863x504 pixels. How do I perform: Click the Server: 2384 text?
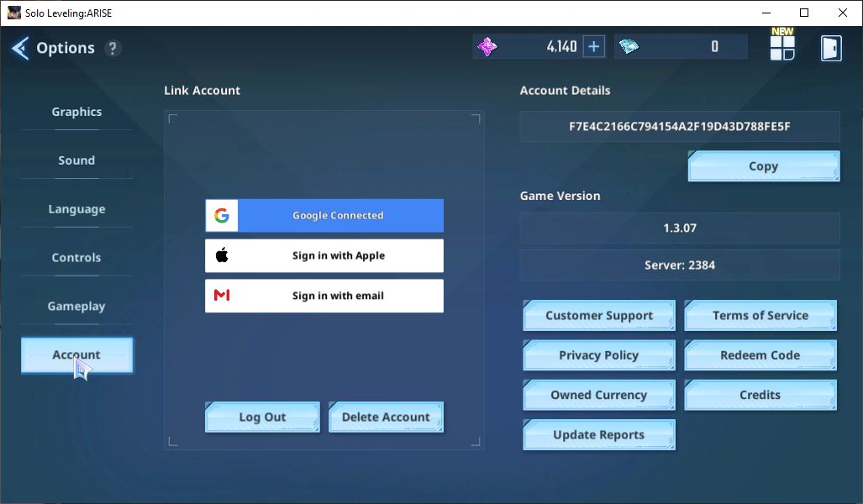pos(680,265)
